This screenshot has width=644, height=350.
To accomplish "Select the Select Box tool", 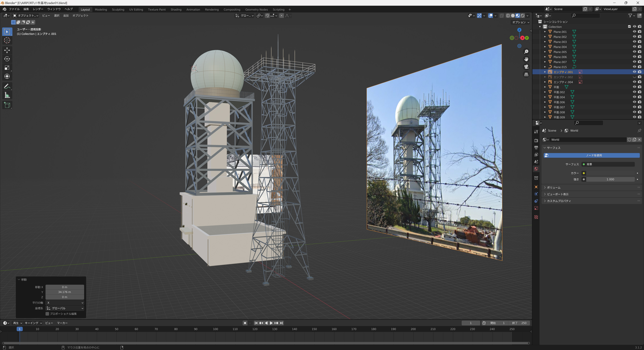I will click(x=7, y=32).
